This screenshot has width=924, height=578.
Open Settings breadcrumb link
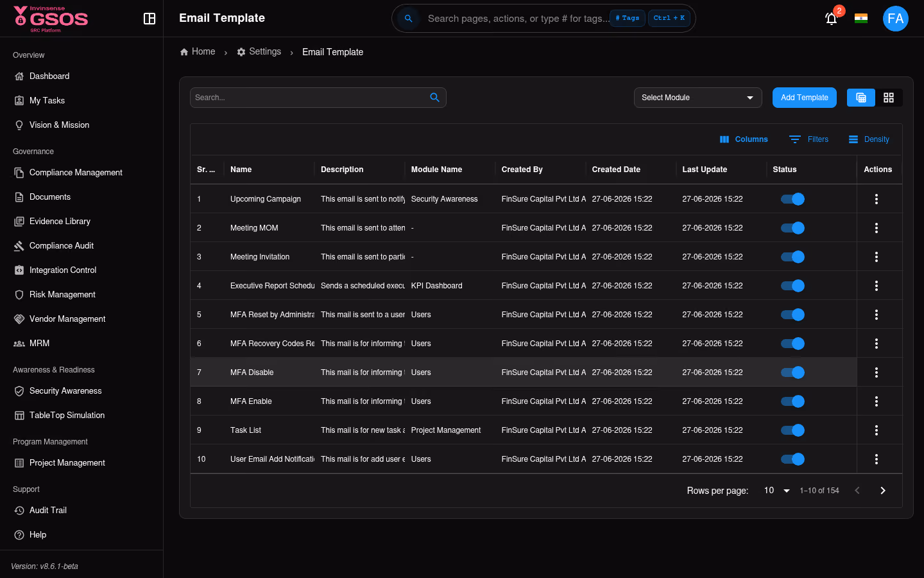259,51
